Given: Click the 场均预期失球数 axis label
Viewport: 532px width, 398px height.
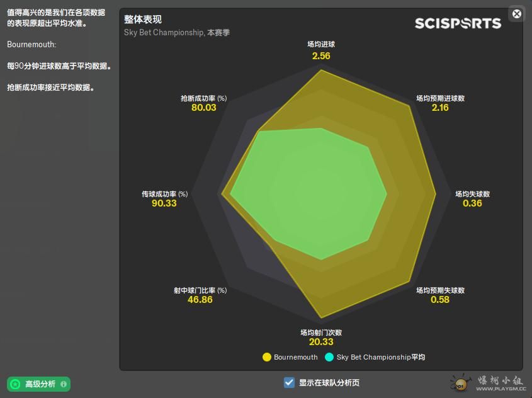Looking at the screenshot, I should [440, 290].
